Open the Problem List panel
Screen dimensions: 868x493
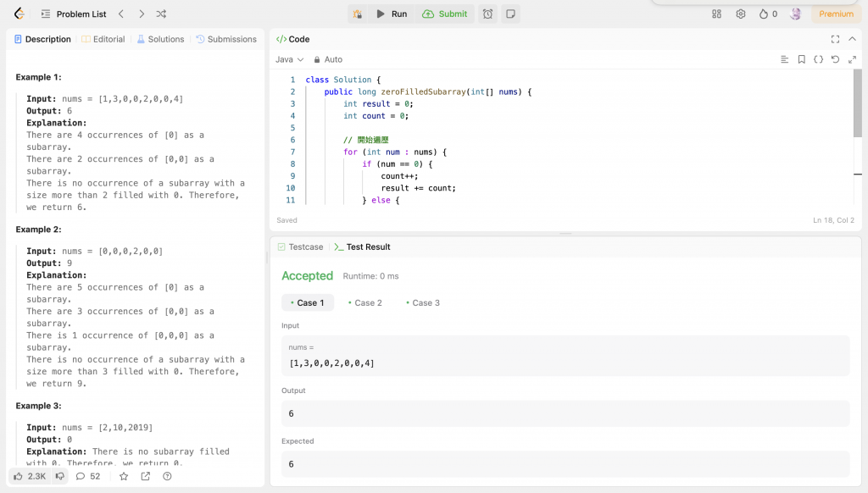pos(74,14)
